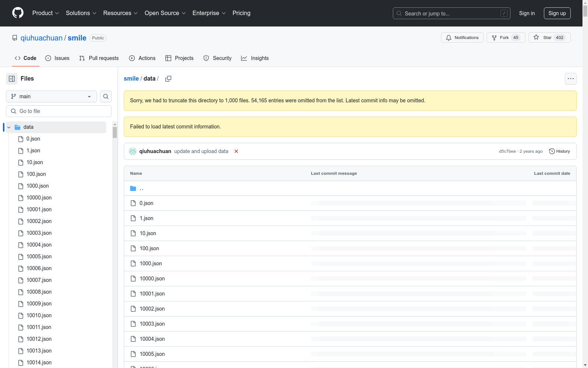Open 10008.json in the sidebar tree
Image resolution: width=588 pixels, height=368 pixels.
click(39, 292)
